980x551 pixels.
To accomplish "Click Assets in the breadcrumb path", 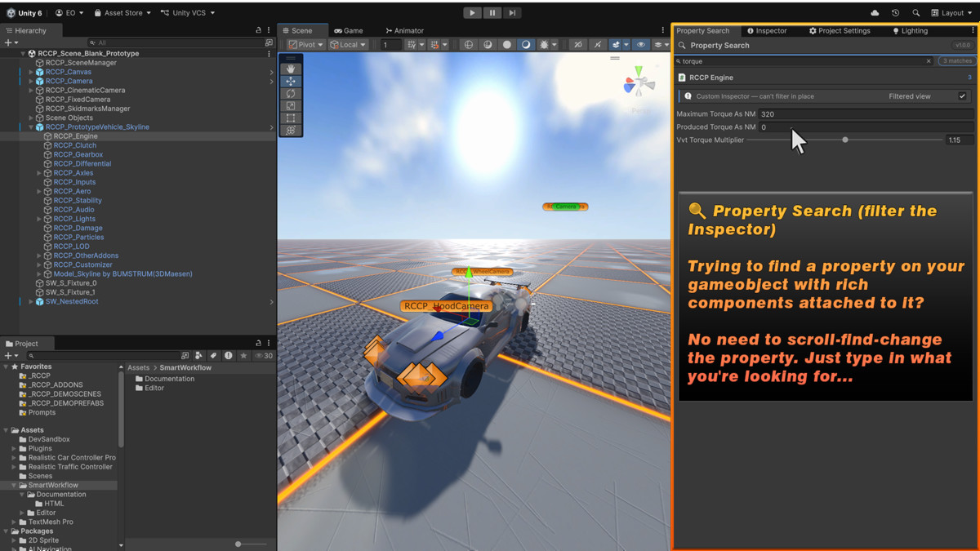I will point(138,368).
